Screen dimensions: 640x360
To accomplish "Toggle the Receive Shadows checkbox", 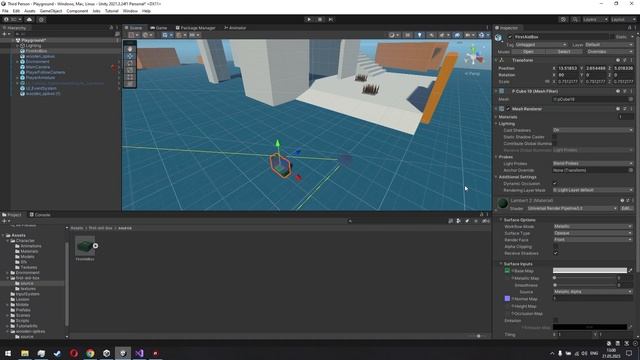I will click(556, 253).
